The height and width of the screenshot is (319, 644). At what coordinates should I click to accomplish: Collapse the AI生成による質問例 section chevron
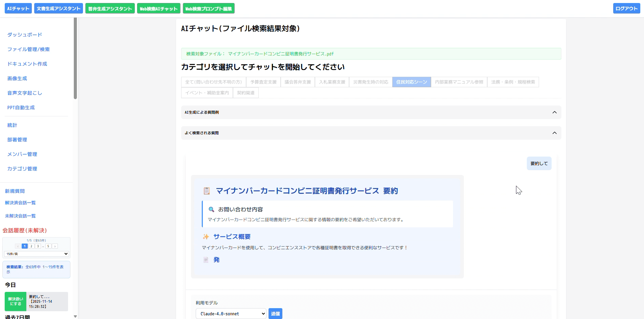(554, 112)
